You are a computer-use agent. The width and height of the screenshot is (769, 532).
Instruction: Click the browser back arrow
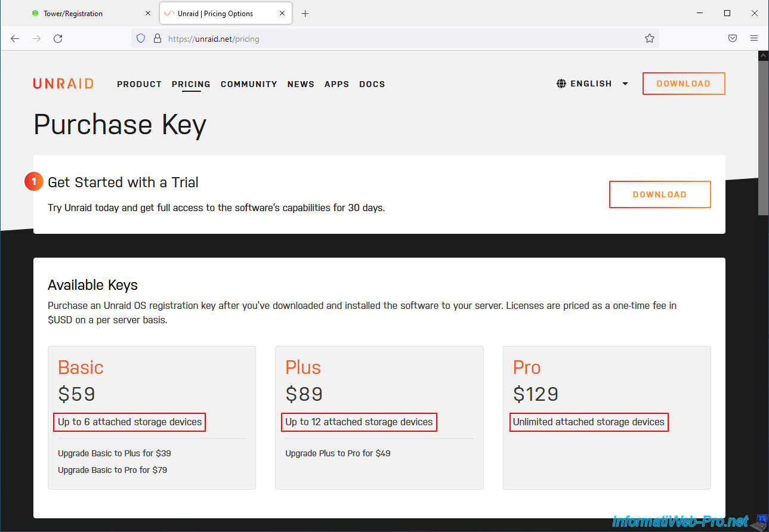pos(15,39)
